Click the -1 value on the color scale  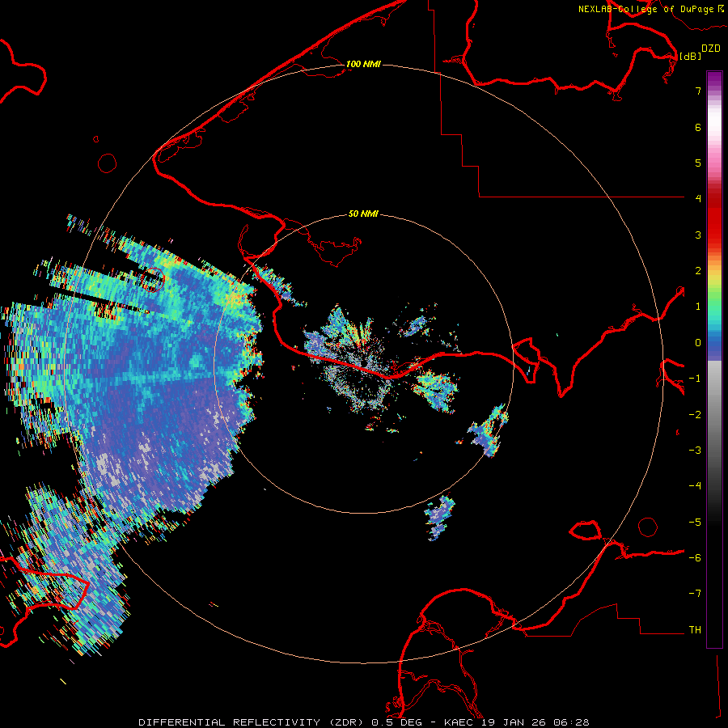coord(695,379)
